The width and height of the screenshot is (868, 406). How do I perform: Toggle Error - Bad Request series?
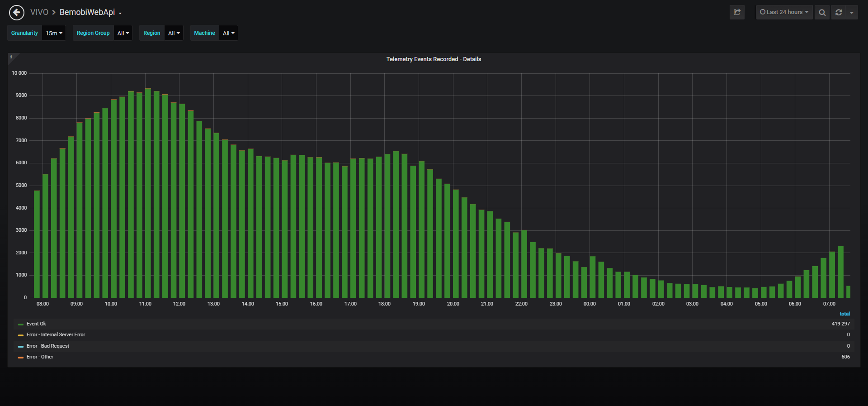tap(48, 346)
